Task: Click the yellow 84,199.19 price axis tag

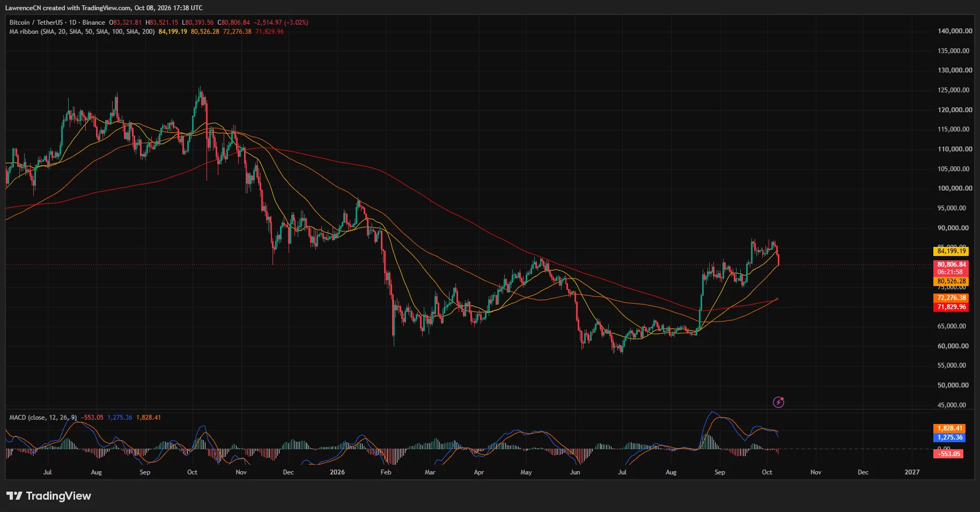Action: (x=952, y=251)
